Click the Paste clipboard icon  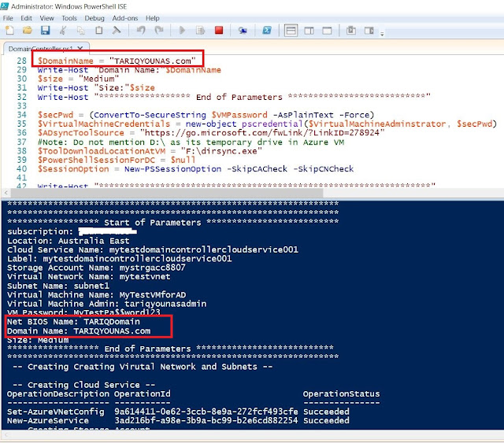click(x=98, y=31)
